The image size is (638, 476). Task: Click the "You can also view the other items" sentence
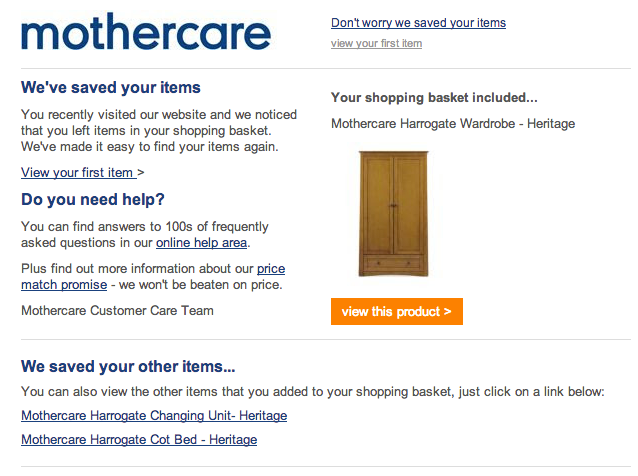click(x=312, y=391)
